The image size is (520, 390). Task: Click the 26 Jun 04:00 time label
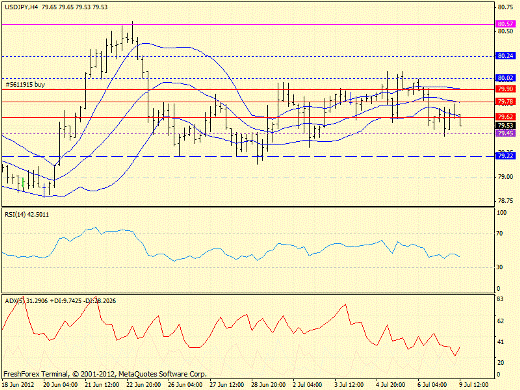pyautogui.click(x=185, y=384)
